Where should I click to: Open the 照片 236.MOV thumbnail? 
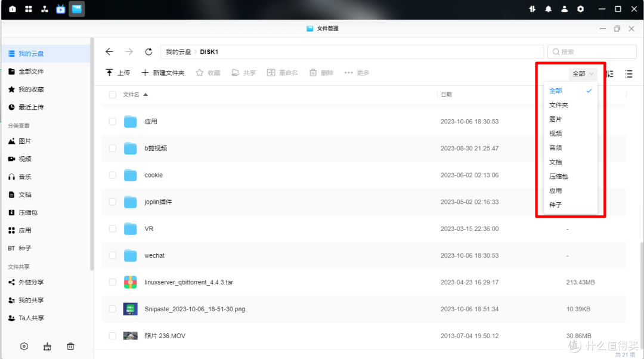pos(131,336)
